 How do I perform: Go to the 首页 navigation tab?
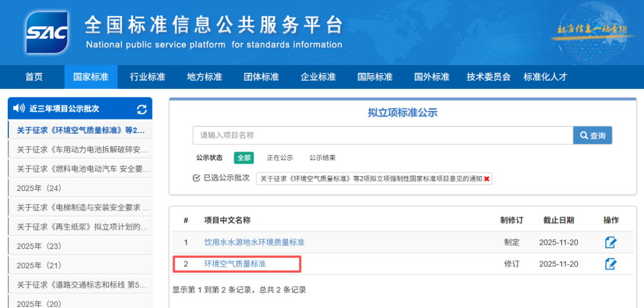click(x=34, y=77)
